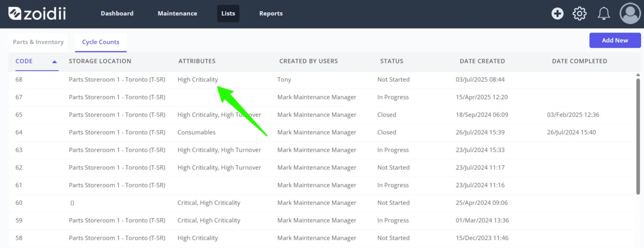The height and width of the screenshot is (248, 644).
Task: Click the scrollbar up arrow
Action: click(x=638, y=75)
